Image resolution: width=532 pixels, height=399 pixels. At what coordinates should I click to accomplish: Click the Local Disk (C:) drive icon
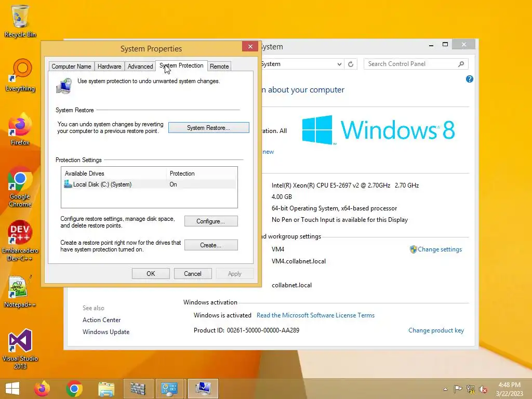pos(68,184)
